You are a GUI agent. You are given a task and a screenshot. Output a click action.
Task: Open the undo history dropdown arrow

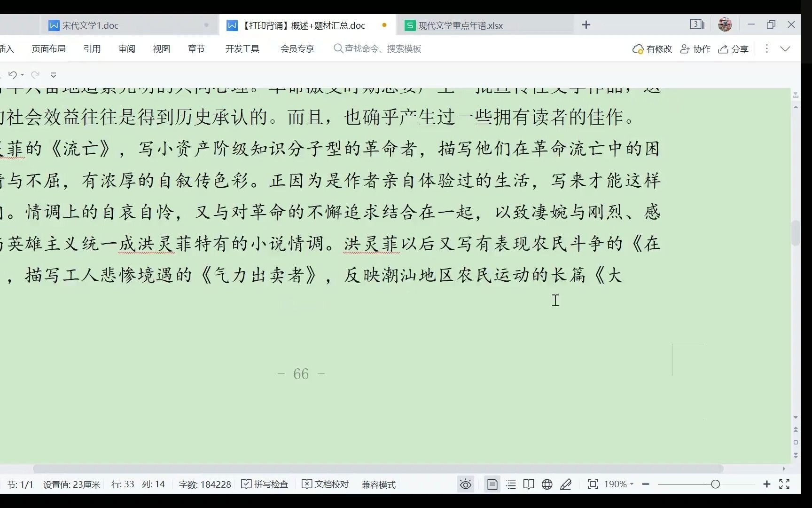[x=22, y=75]
